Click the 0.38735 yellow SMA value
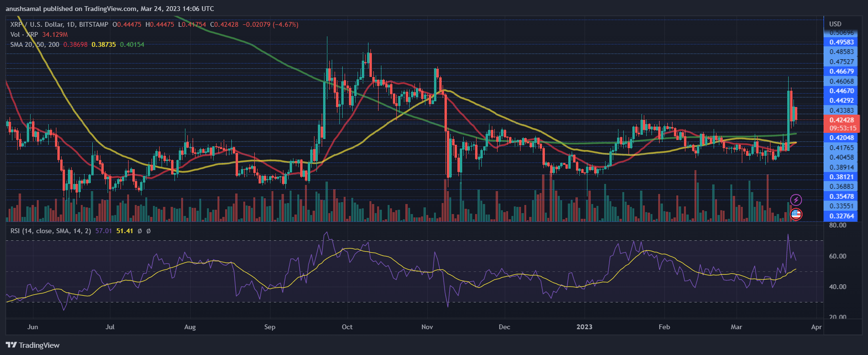This screenshot has width=868, height=355. 104,44
